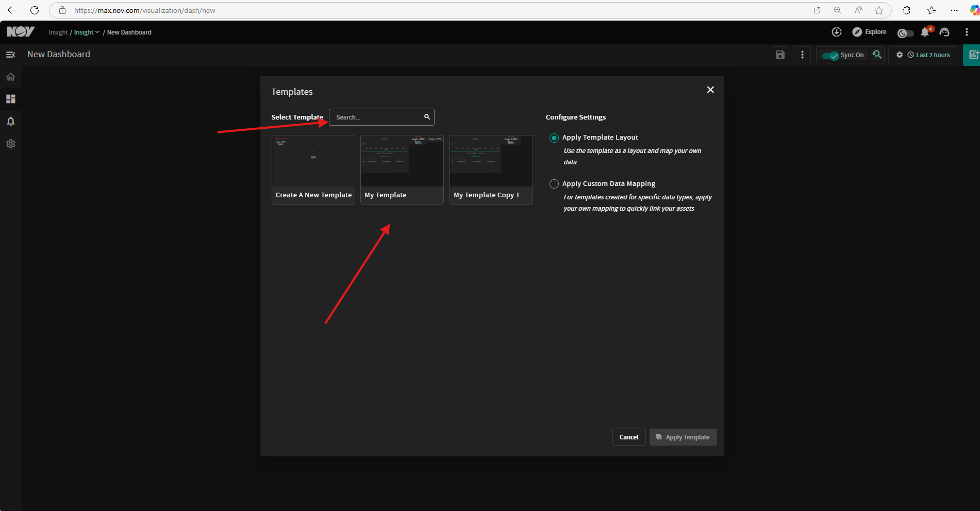Open browser settings and more menu
Viewport: 980px width, 511px height.
(x=954, y=10)
